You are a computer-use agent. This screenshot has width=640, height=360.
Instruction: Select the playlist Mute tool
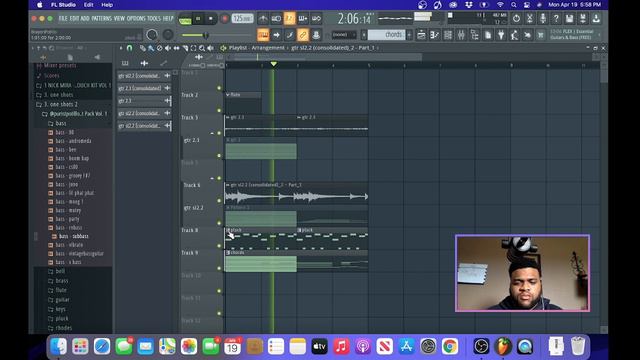tap(168, 48)
